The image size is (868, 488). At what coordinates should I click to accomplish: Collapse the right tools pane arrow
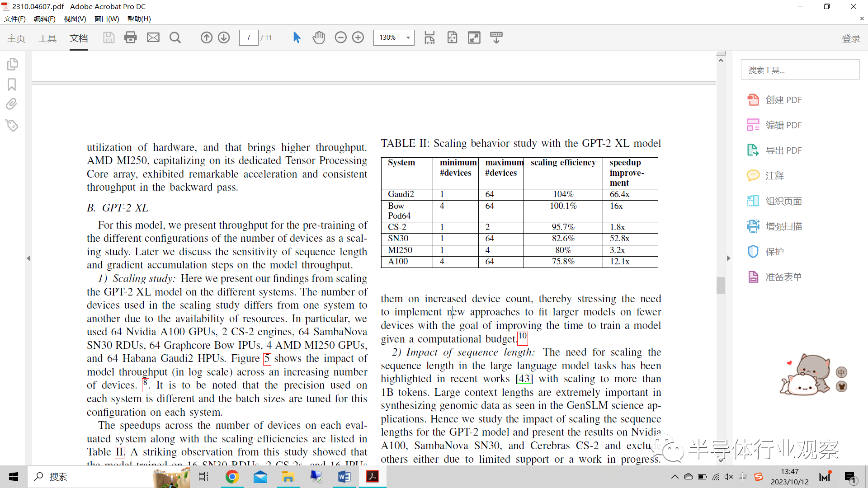(x=728, y=258)
